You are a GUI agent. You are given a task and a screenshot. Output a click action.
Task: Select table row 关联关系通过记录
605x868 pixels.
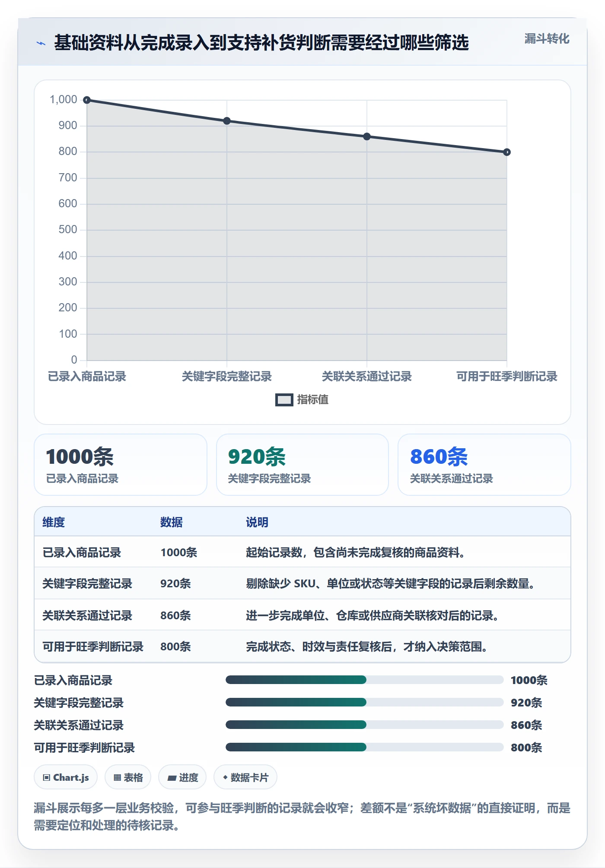302,615
